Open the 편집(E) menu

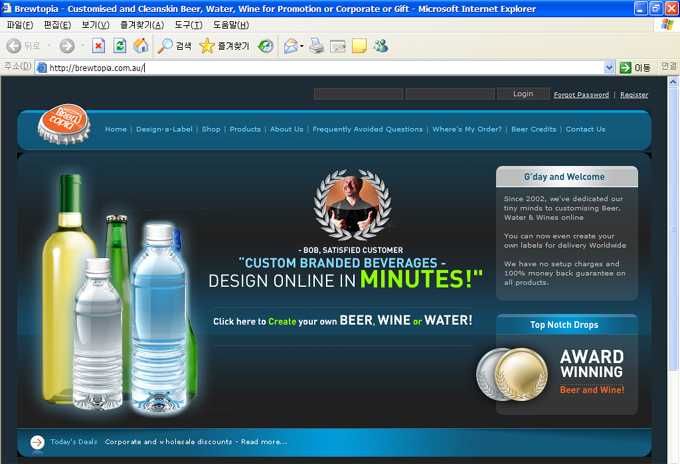[57, 25]
